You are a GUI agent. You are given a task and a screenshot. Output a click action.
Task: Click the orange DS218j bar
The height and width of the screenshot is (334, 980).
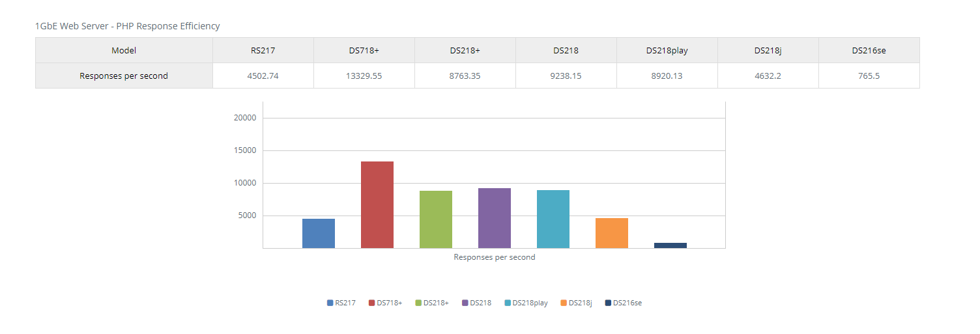[612, 233]
